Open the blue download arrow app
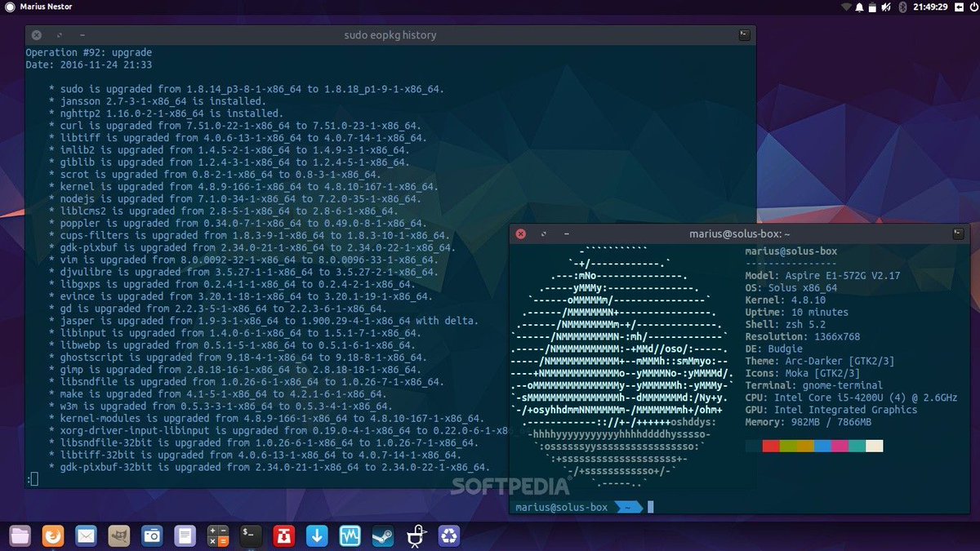980x551 pixels. click(317, 535)
